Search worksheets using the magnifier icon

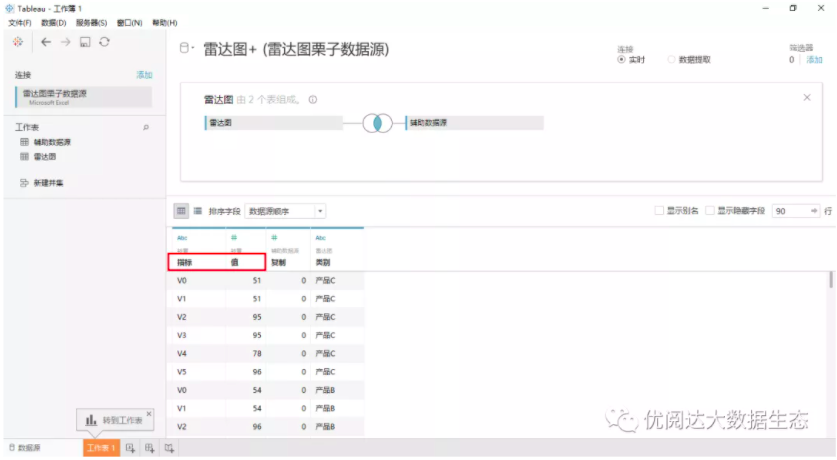(x=146, y=128)
